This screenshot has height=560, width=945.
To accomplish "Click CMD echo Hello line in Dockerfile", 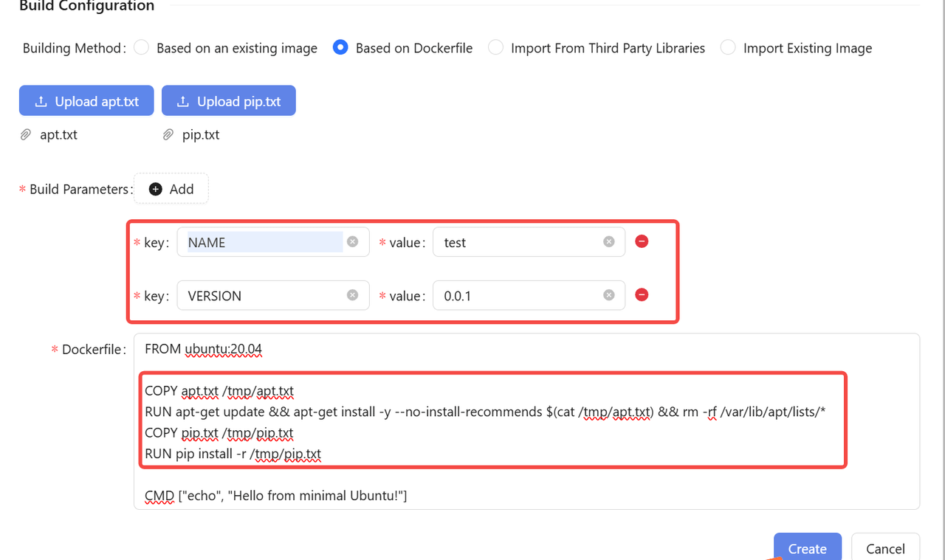I will point(276,496).
